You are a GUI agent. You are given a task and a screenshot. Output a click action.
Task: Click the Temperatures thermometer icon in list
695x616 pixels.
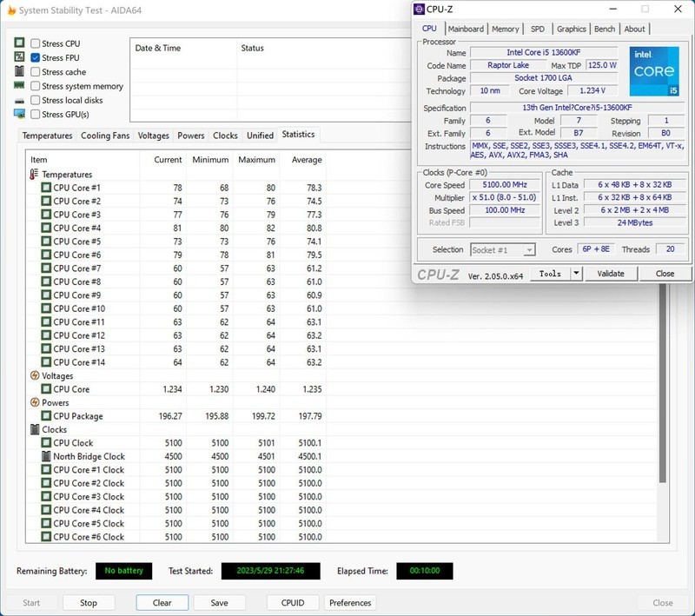click(x=35, y=175)
